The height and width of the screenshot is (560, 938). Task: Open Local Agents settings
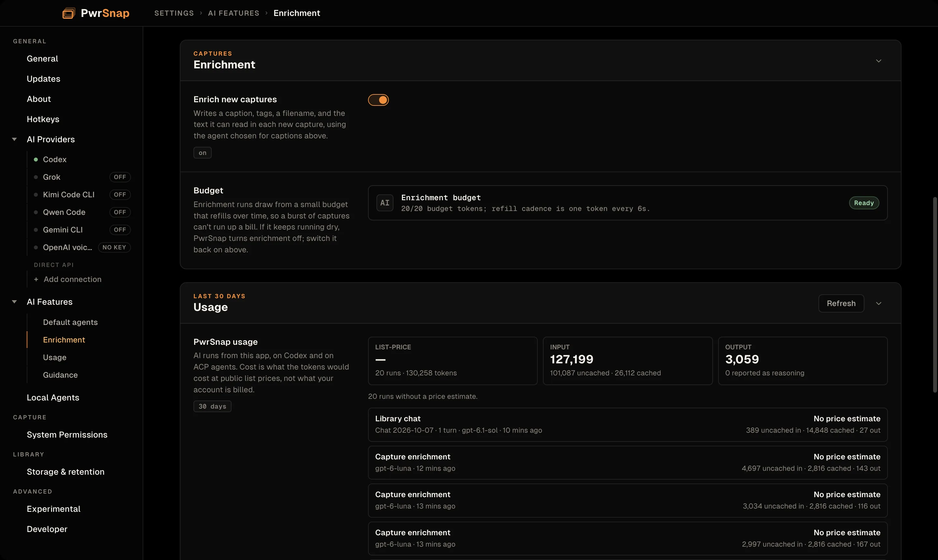[x=53, y=398]
